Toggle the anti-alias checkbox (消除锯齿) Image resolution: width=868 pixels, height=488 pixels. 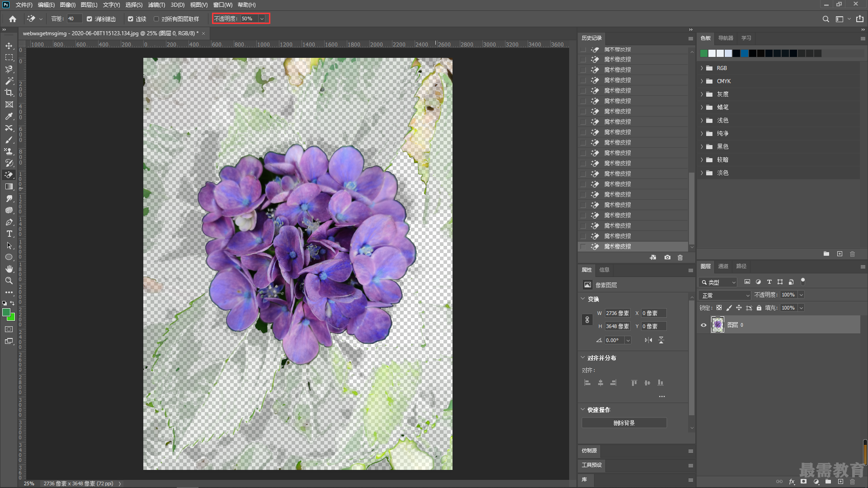90,19
